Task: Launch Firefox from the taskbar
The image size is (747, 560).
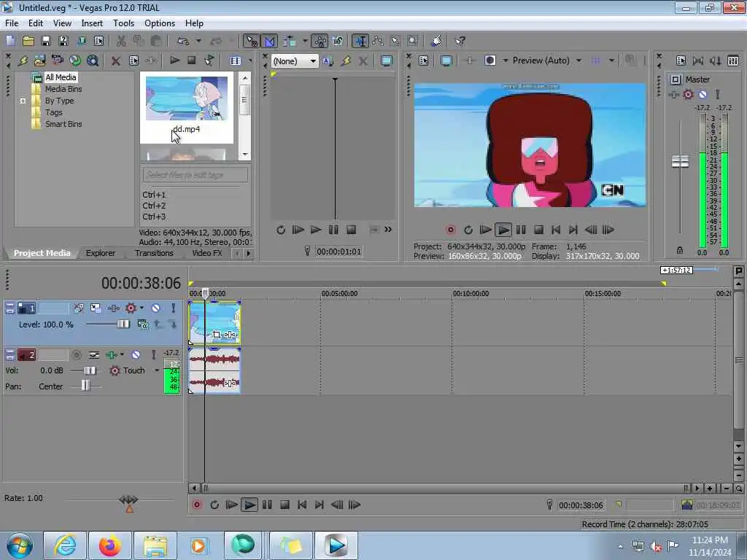Action: tap(109, 545)
